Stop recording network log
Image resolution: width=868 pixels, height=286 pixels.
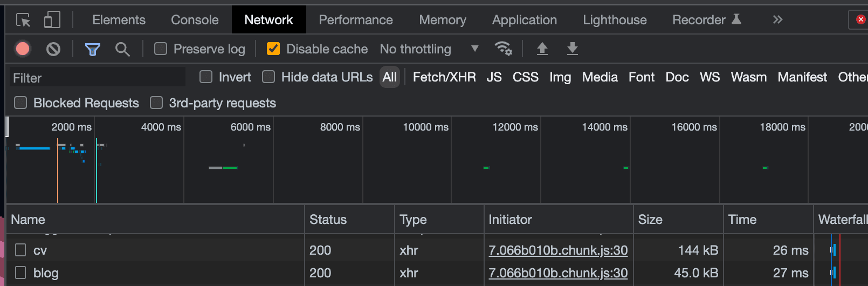click(23, 49)
